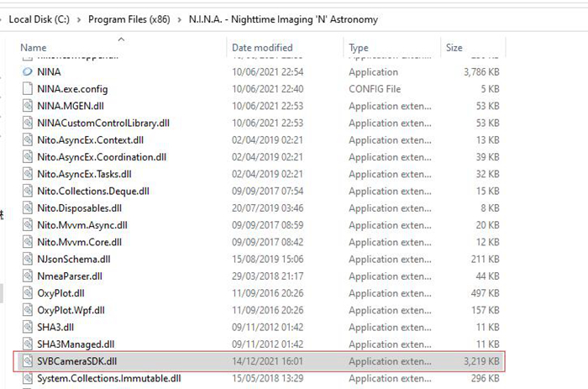Viewport: 588px width, 389px height.
Task: Sort files by the Date modified column
Action: [x=262, y=48]
